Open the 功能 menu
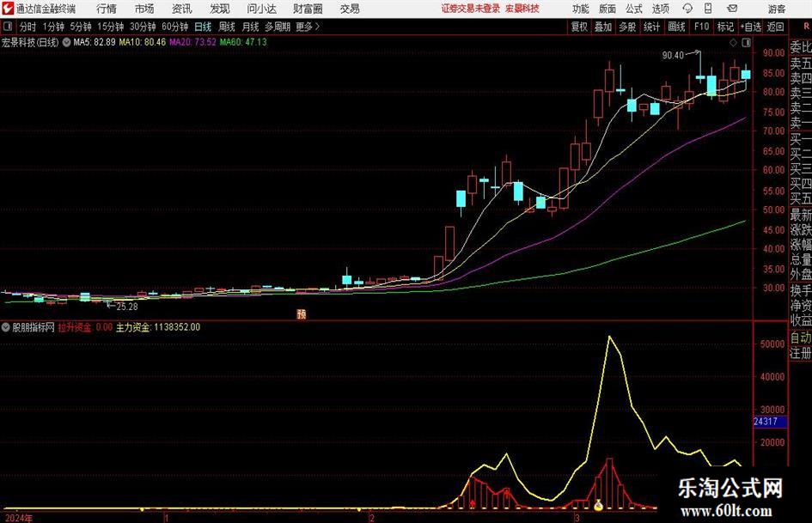The width and height of the screenshot is (812, 523). point(581,9)
